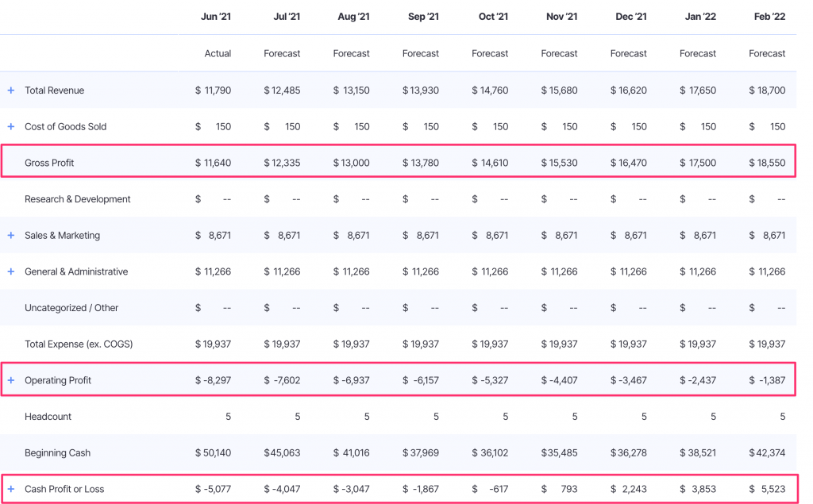Select the Feb '22 column header
This screenshot has height=504, width=813.
pyautogui.click(x=767, y=16)
